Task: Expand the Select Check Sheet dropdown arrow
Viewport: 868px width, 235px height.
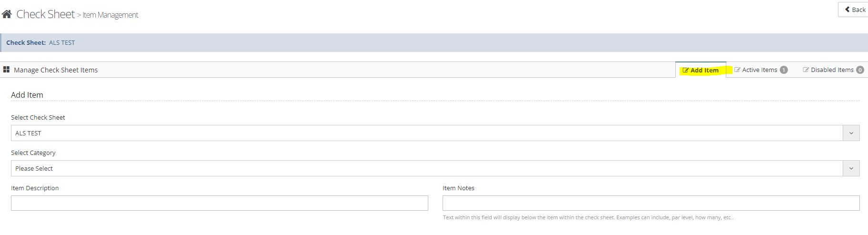Action: click(851, 133)
